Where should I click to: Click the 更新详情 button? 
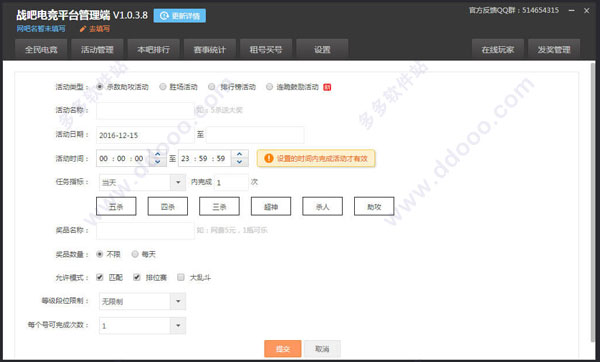coord(180,16)
